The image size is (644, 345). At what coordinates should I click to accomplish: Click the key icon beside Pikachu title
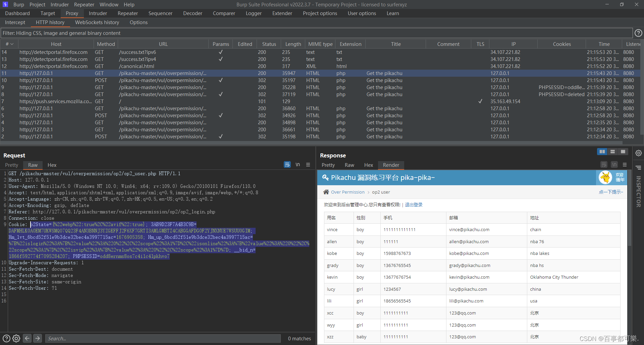click(325, 178)
